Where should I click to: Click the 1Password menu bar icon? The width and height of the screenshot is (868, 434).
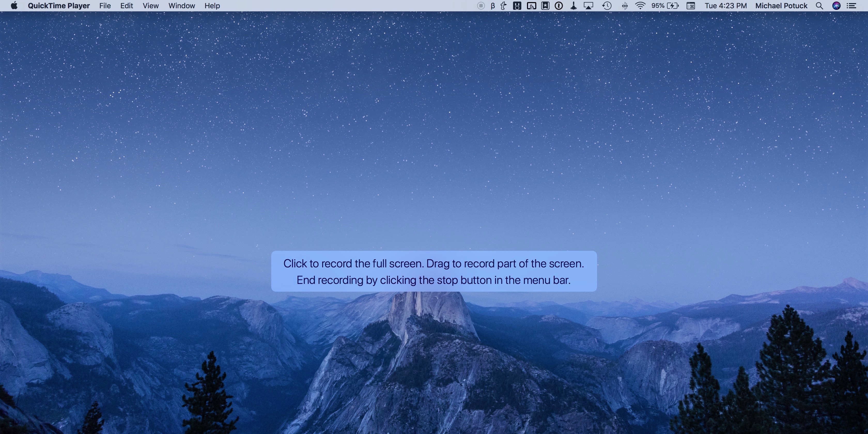pos(559,6)
